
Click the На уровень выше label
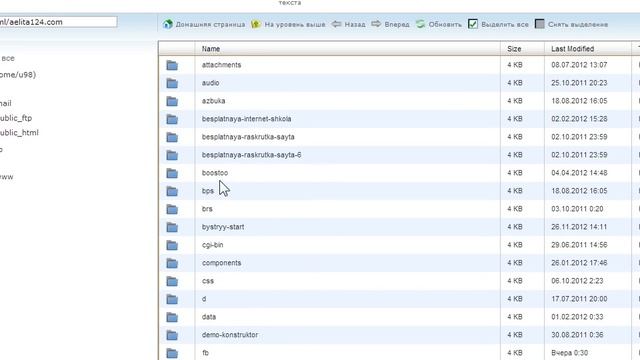coord(295,24)
